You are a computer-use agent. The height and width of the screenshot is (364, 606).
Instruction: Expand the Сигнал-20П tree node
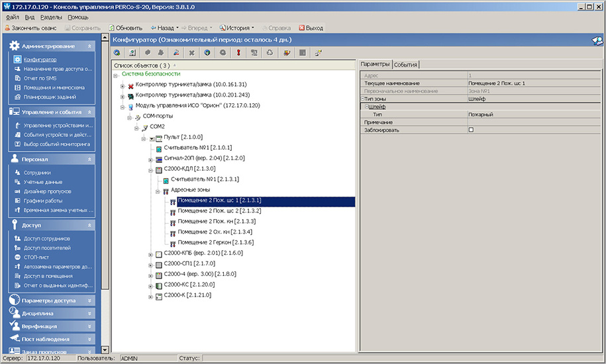[x=150, y=159]
